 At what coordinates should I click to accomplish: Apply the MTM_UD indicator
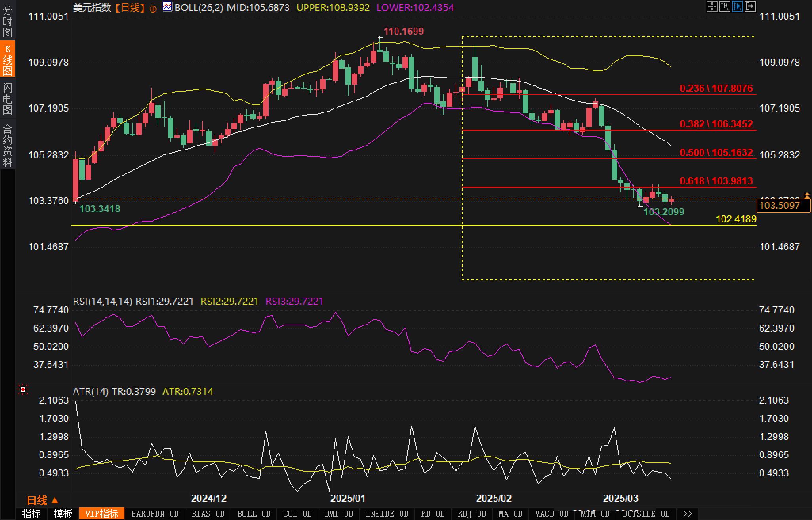pos(595,514)
